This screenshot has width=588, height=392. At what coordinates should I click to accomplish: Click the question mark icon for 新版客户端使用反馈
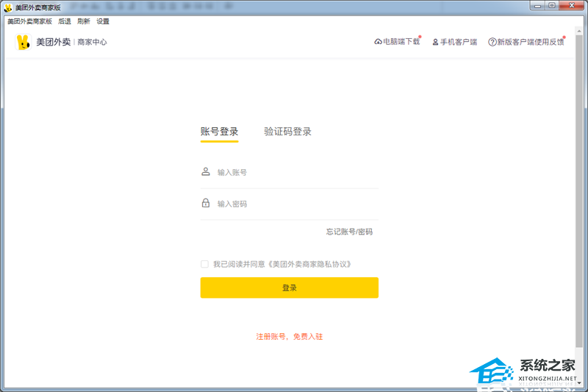point(492,42)
